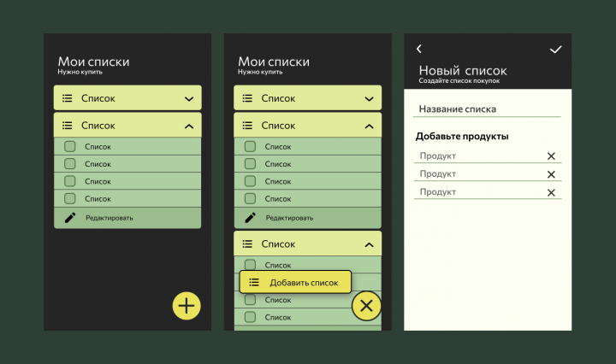The width and height of the screenshot is (616, 364).
Task: Click the Создайте список покупок subtitle
Action: pyautogui.click(x=459, y=81)
